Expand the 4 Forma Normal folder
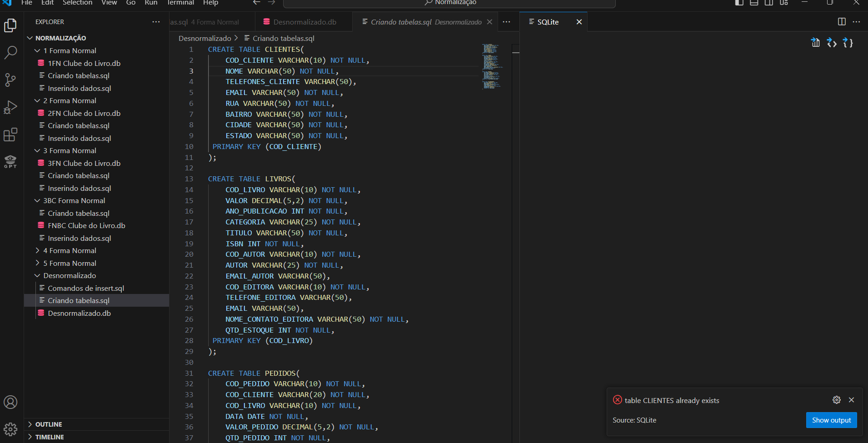The width and height of the screenshot is (868, 443). [96, 250]
